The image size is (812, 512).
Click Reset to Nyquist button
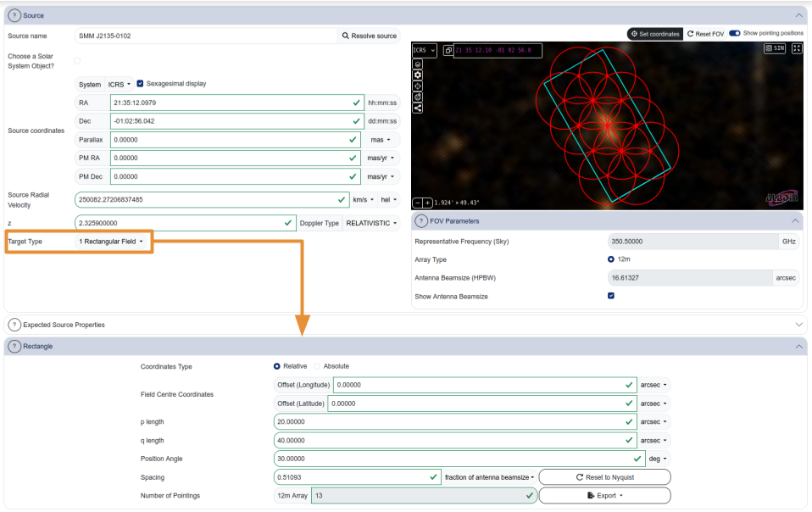[x=604, y=477]
